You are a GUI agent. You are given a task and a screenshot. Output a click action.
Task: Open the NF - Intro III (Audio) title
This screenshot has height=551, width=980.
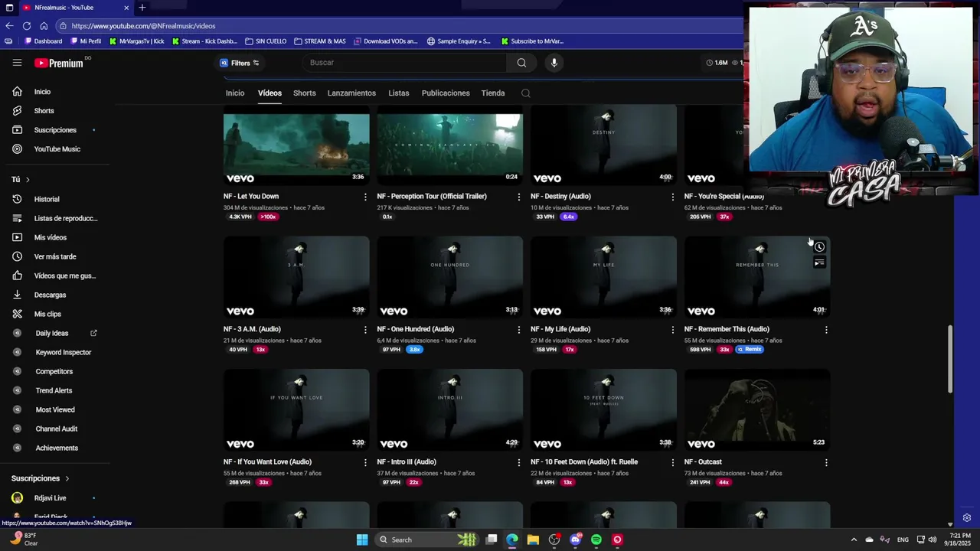pos(407,462)
